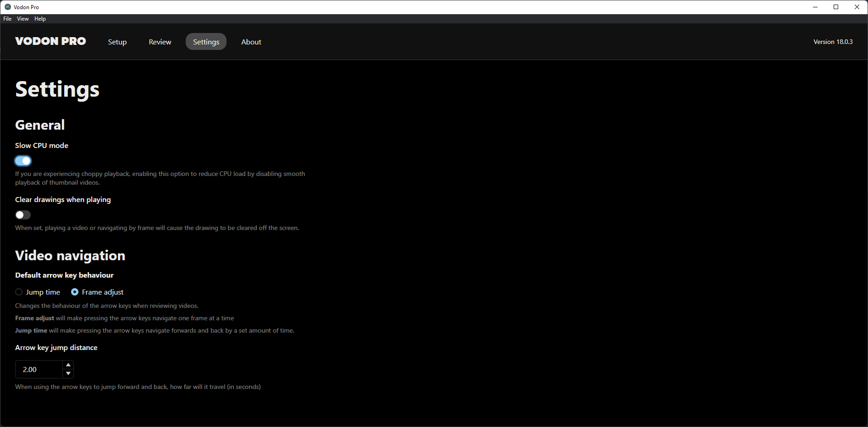Select the Settings tab
Viewport: 868px width, 427px height.
point(206,42)
